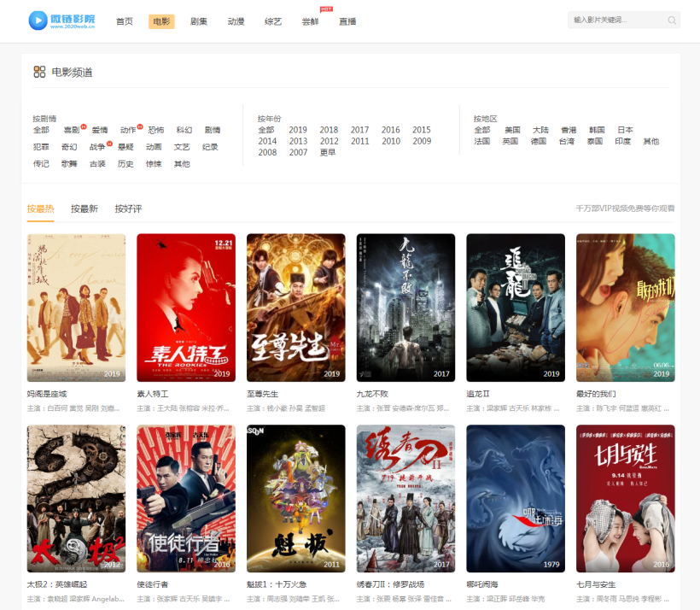Sort movies by 按最新
The image size is (700, 610).
point(85,208)
